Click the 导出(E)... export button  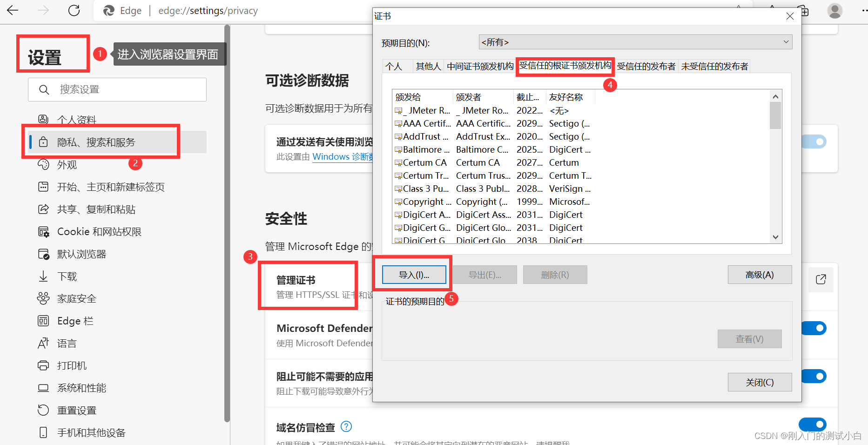[x=485, y=275]
